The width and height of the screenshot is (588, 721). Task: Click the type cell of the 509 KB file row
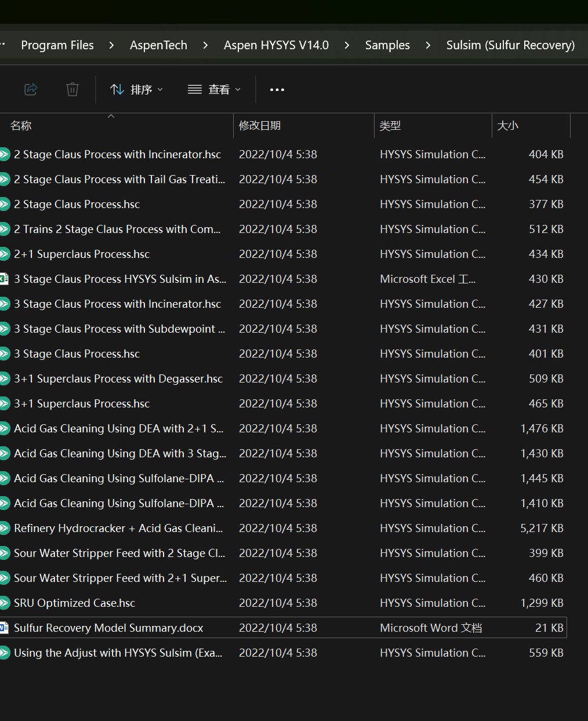point(433,378)
